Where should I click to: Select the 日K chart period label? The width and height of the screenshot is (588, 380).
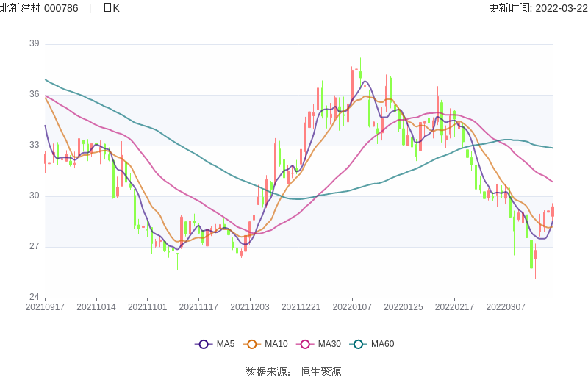(111, 8)
